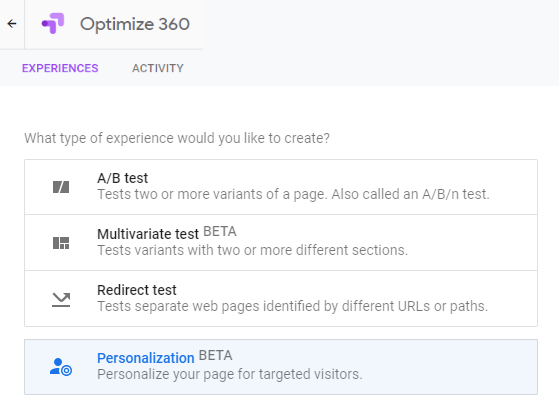Select the A/B test split icon
The image size is (559, 406).
click(61, 187)
